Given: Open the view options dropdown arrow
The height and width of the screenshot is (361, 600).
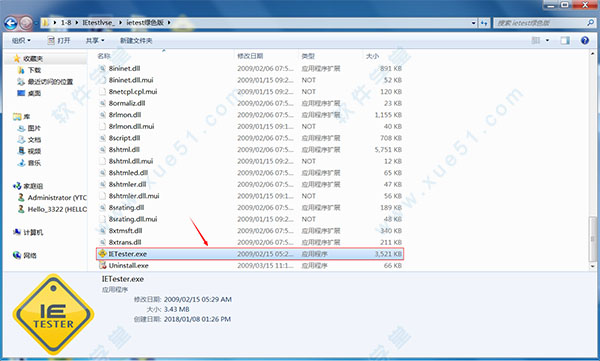Looking at the screenshot, I should (x=547, y=40).
